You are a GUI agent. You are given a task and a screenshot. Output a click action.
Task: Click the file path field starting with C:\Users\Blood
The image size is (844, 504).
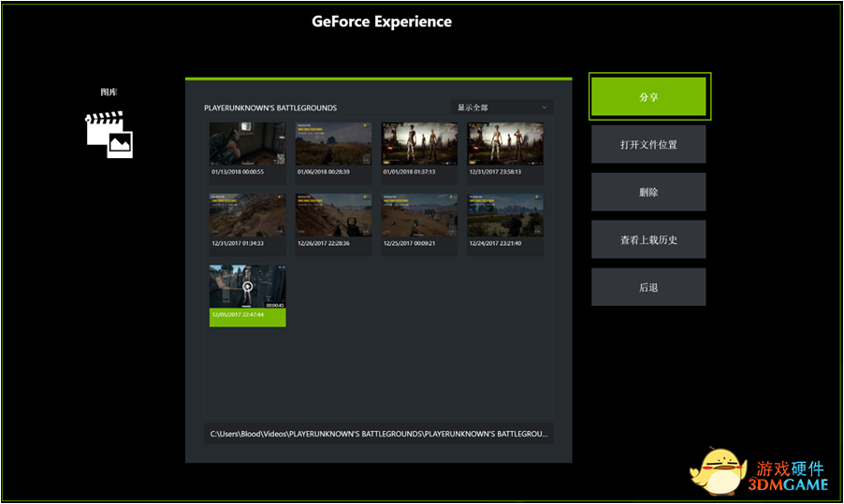coord(378,434)
